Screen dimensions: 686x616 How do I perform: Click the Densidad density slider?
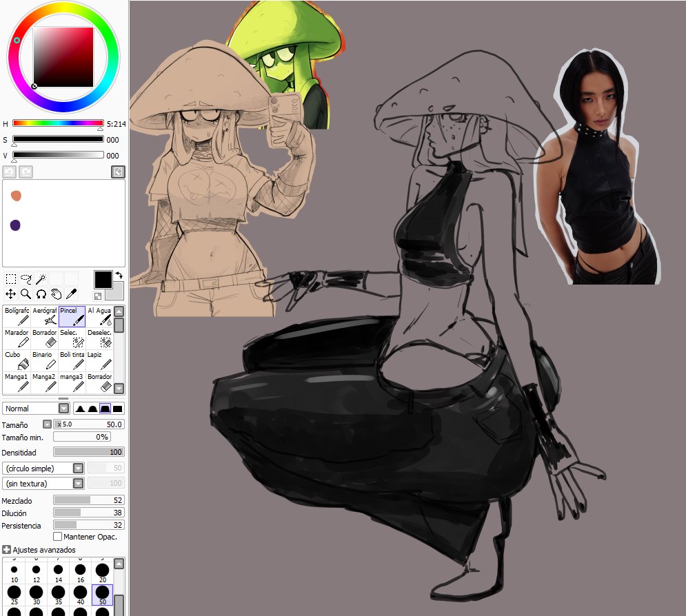click(89, 452)
